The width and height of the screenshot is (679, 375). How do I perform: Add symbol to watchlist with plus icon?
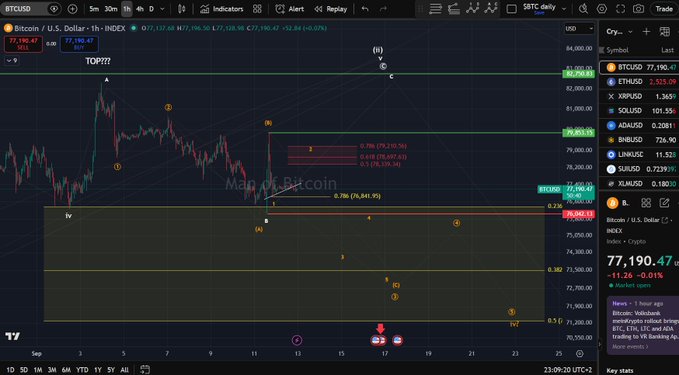(646, 31)
